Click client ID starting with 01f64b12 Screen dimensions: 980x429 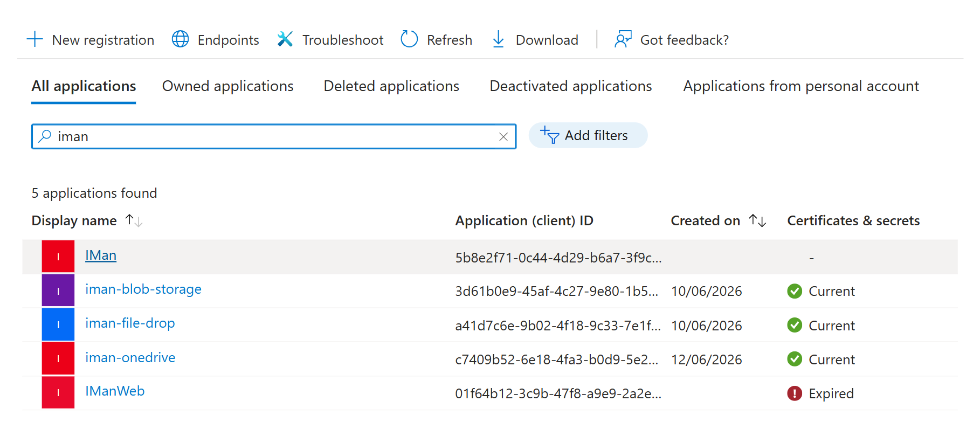558,393
